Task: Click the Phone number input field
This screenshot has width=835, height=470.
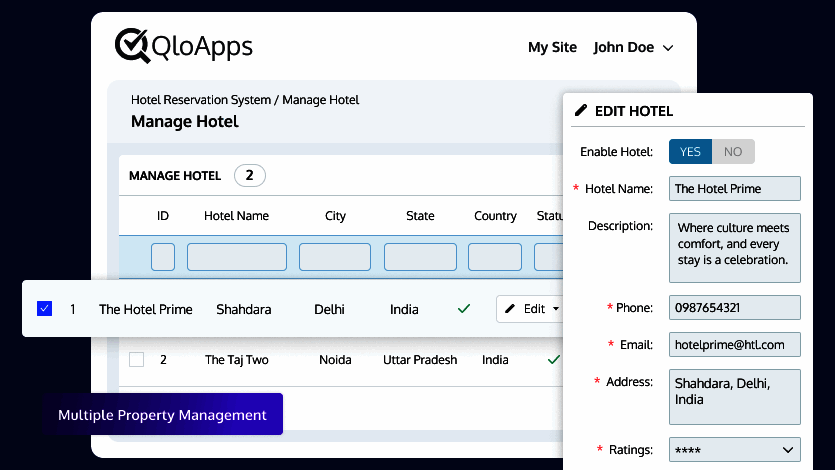Action: coord(735,307)
